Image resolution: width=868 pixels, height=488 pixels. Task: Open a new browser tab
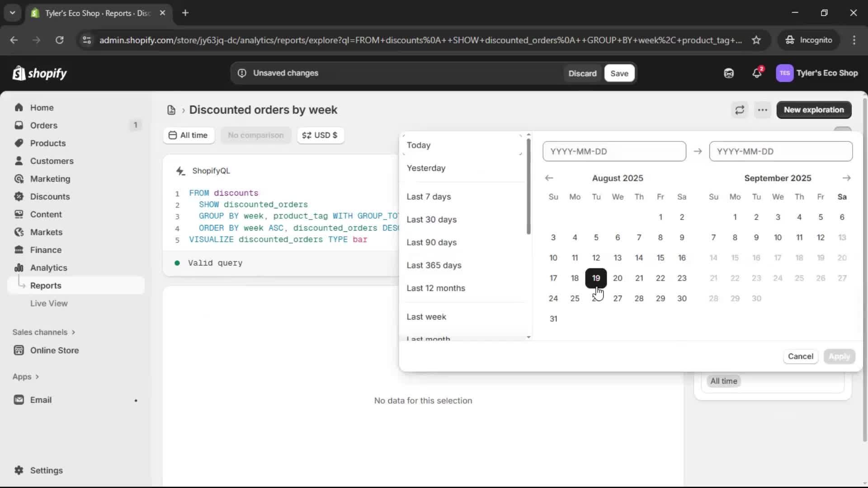(x=185, y=13)
